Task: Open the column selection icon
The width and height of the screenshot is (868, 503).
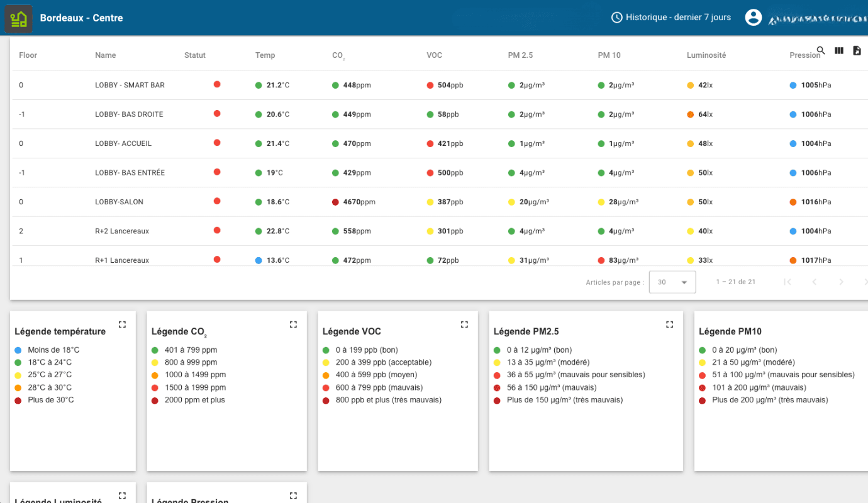Action: (x=839, y=50)
